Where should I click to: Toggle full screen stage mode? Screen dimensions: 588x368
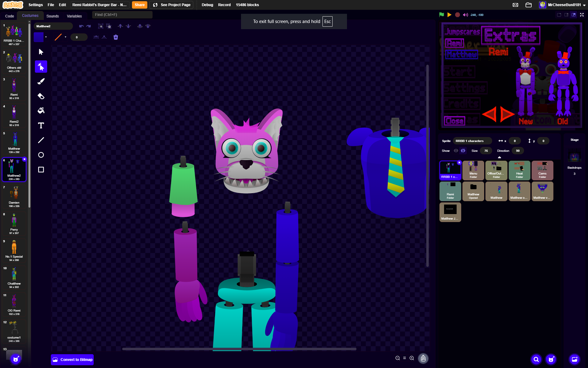tap(582, 15)
